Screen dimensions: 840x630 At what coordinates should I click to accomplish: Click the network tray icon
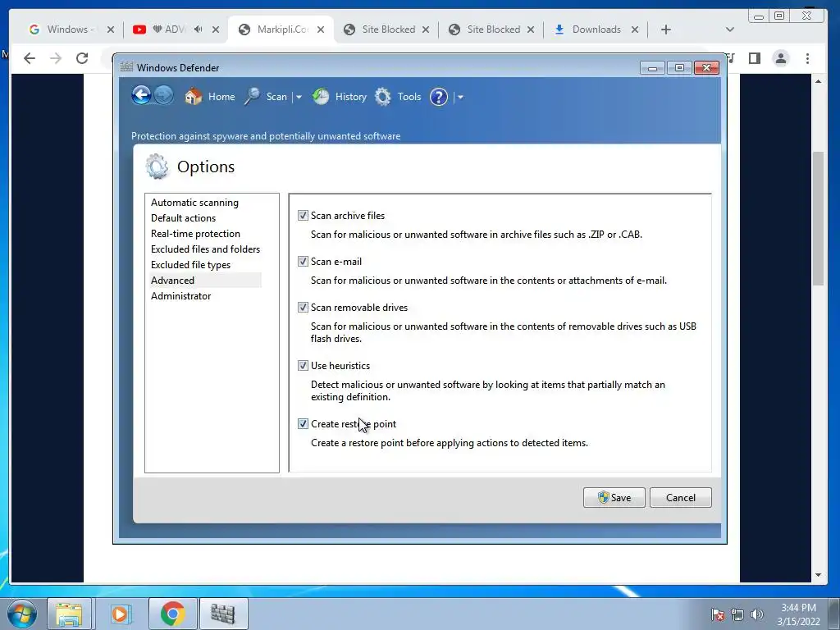point(737,614)
